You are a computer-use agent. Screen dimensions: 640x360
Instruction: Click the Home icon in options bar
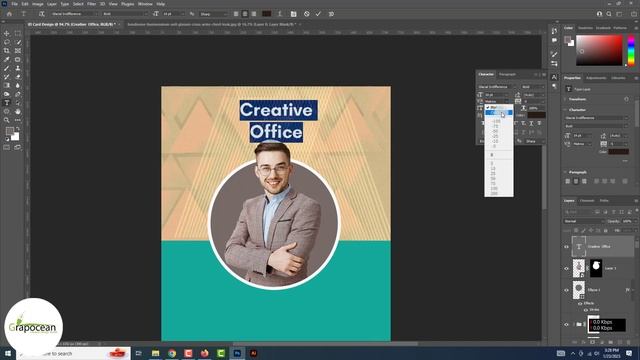click(9, 14)
